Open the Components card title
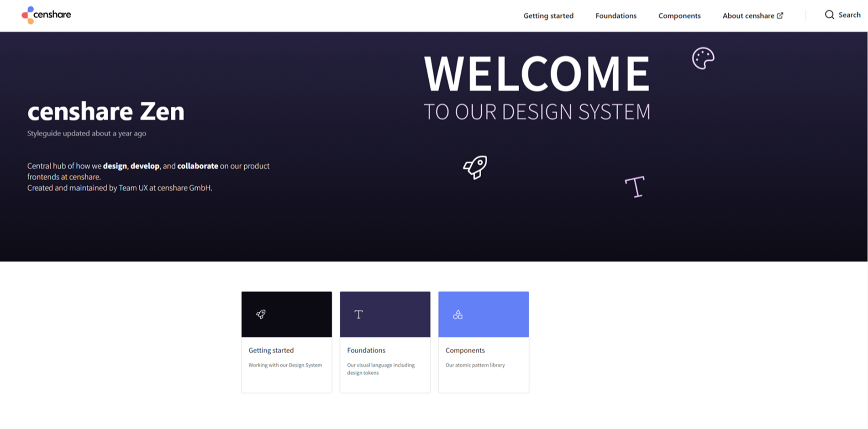 coord(465,351)
